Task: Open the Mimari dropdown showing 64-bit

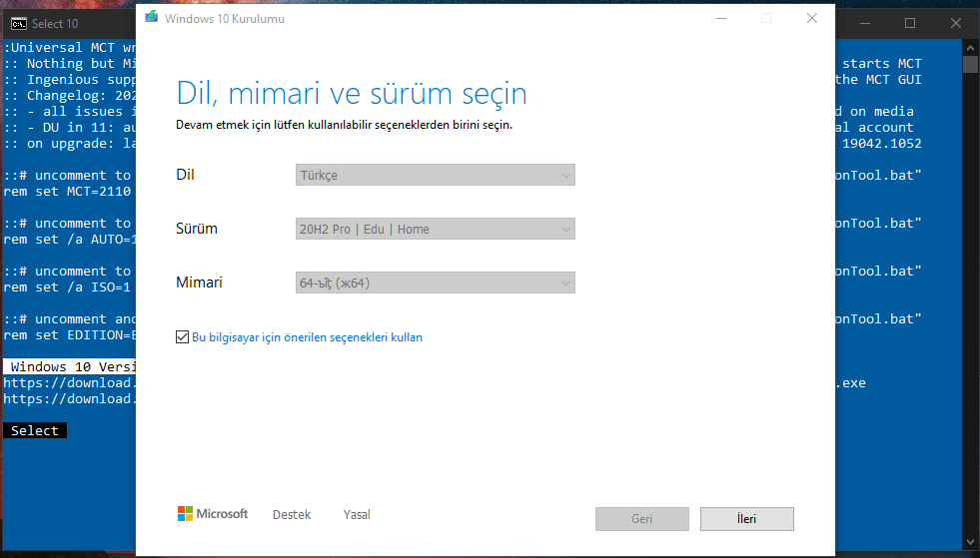Action: point(435,282)
